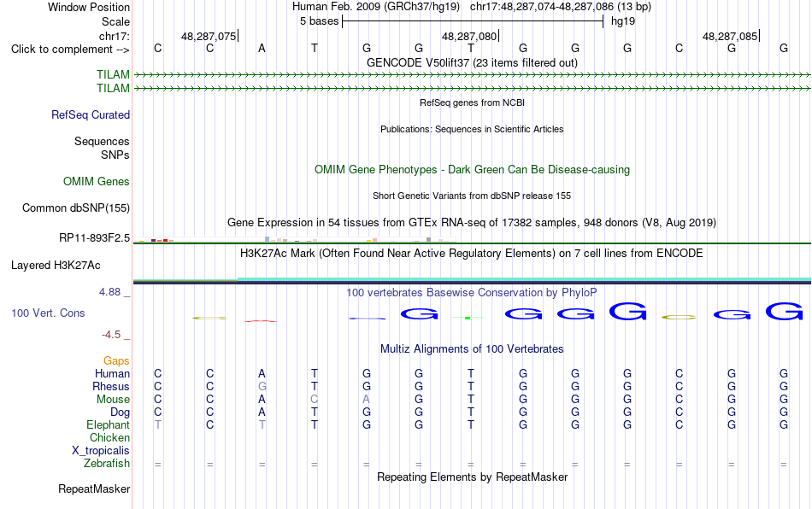
Task: Click 'Publications: Sequences in Scientific Articles' title
Action: (472, 129)
